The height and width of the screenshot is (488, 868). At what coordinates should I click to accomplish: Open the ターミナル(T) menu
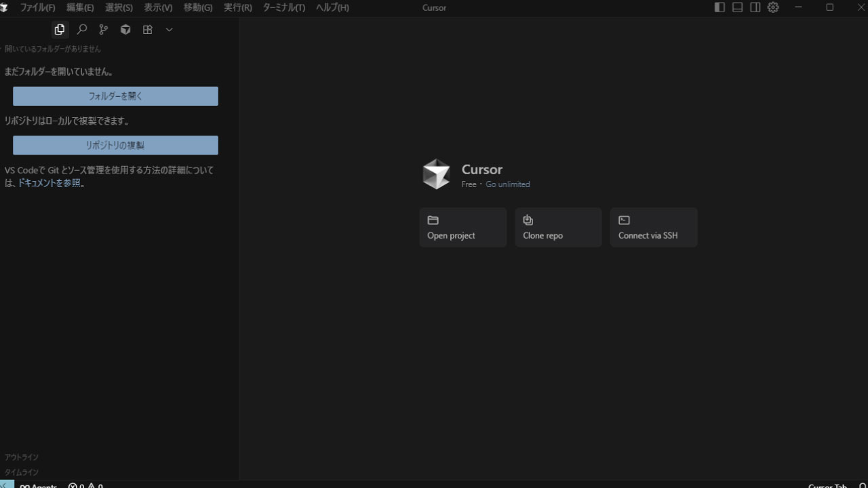(283, 7)
